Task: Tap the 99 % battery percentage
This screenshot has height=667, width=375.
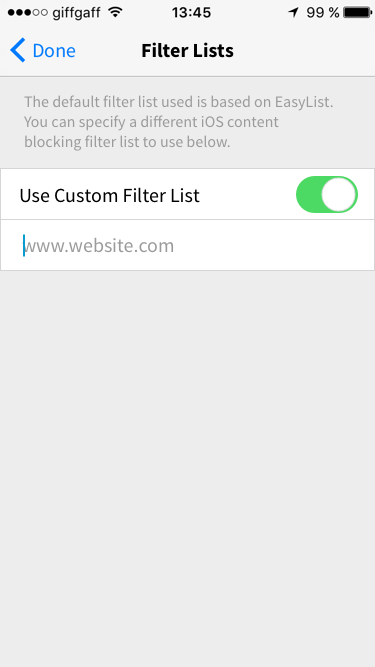Action: pos(323,13)
